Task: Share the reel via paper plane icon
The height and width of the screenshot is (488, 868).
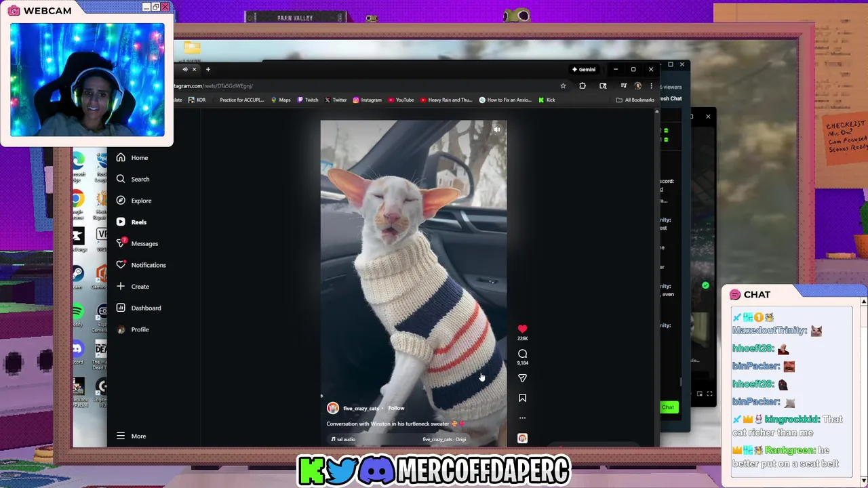Action: point(522,378)
